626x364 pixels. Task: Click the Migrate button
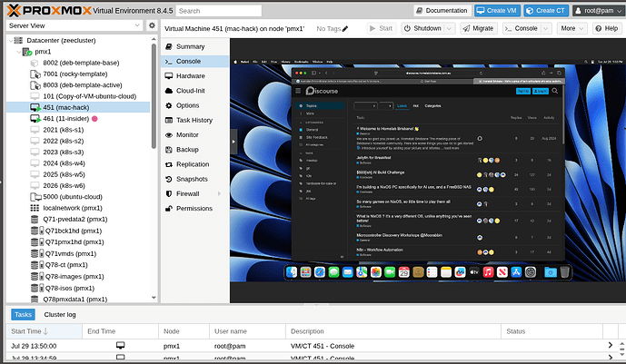click(477, 28)
